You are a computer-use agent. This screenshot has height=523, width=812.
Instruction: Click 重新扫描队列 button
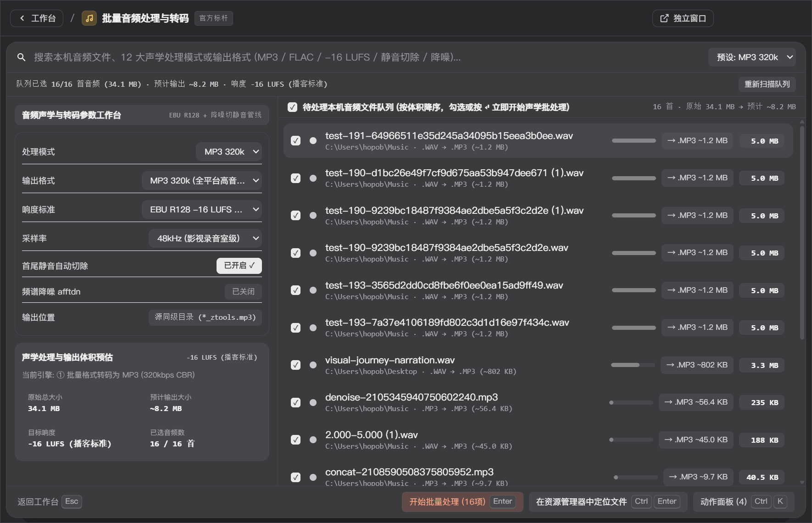click(767, 84)
